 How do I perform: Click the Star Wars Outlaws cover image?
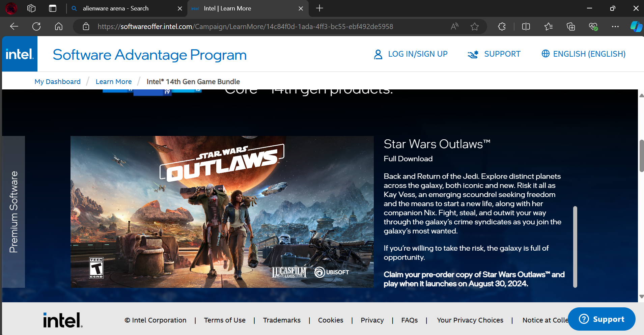(x=222, y=212)
